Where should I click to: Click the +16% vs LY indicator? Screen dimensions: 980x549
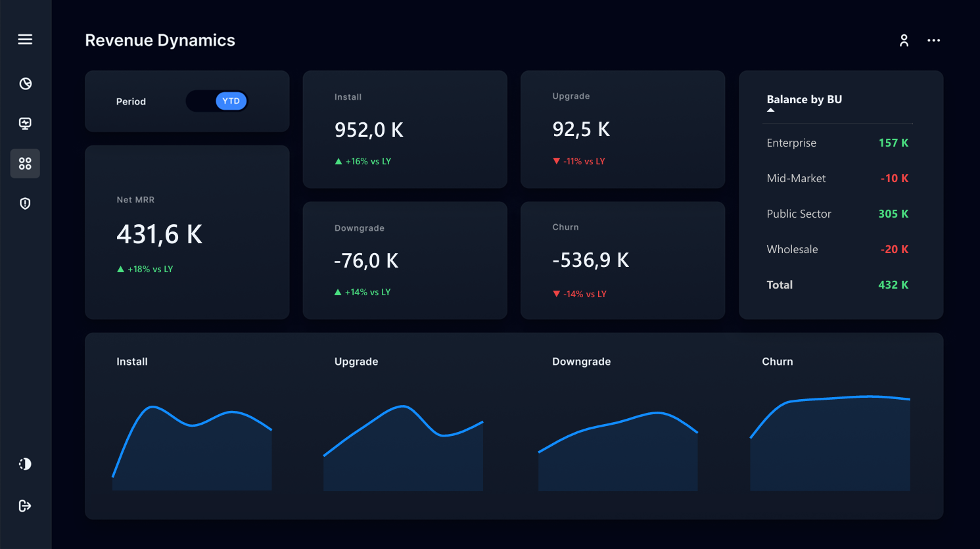(363, 161)
